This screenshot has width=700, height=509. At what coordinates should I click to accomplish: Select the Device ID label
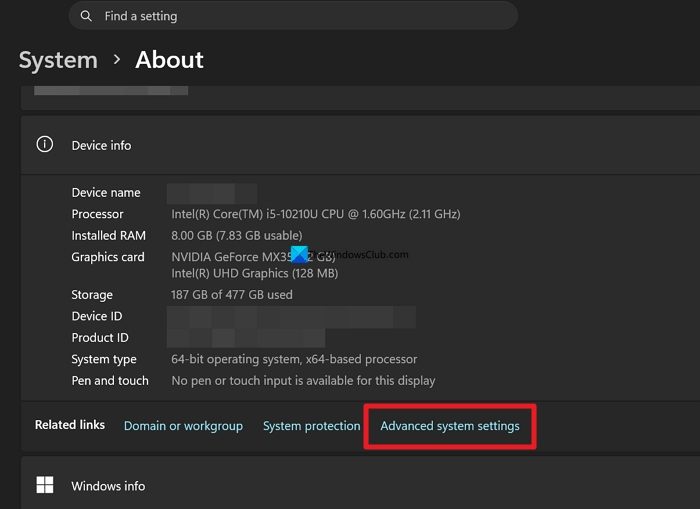[x=97, y=316]
